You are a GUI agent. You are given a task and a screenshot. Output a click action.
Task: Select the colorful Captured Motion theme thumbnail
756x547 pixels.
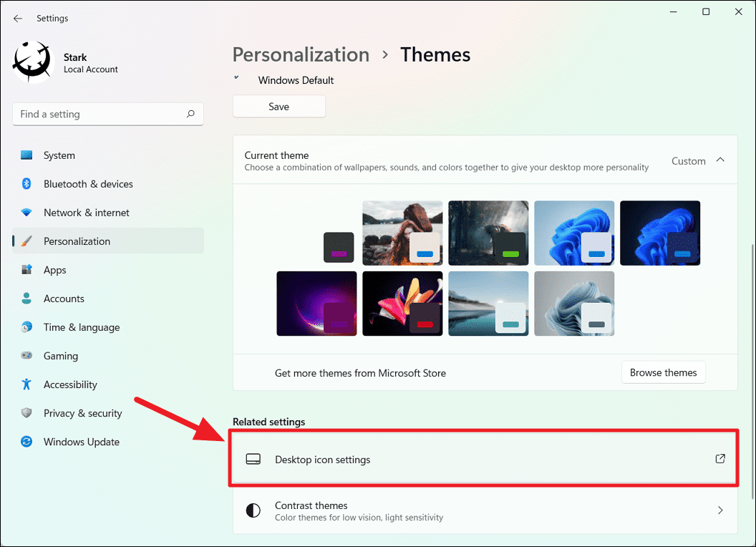point(402,304)
